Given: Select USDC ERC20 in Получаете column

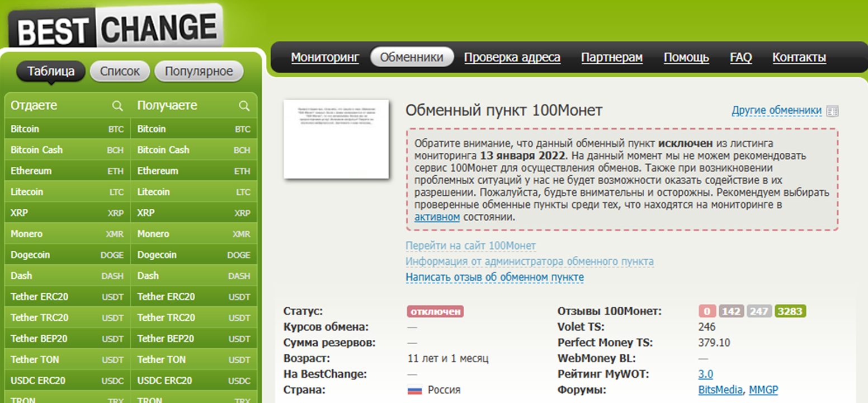Looking at the screenshot, I should point(194,381).
